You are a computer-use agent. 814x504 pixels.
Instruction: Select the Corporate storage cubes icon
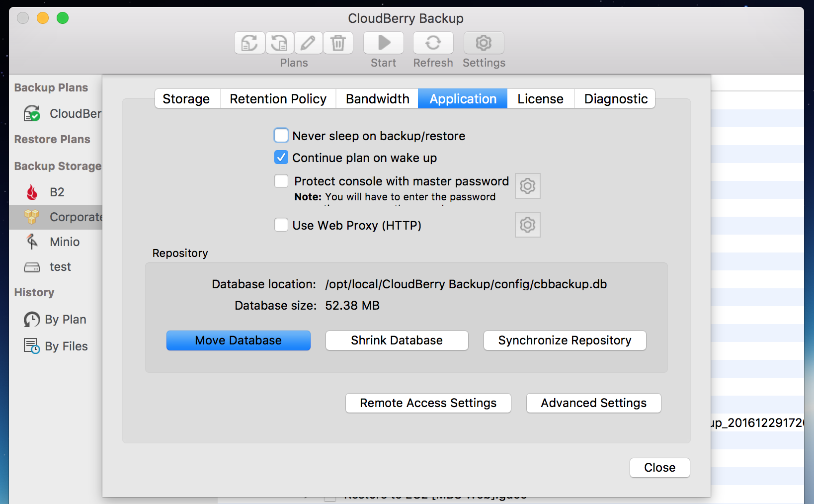coord(31,217)
